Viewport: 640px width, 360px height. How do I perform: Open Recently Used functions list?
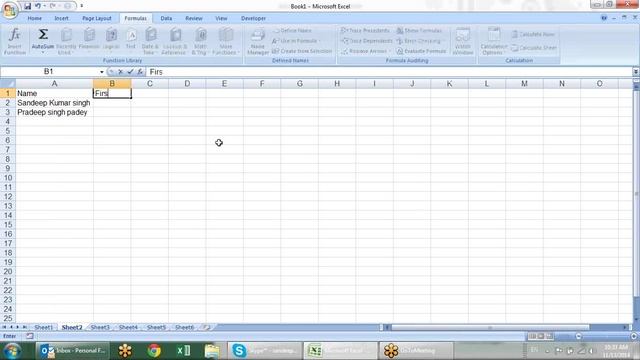66,41
